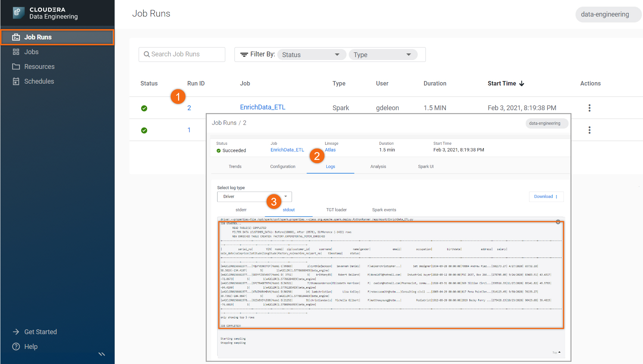This screenshot has width=643, height=364.
Task: Click the Resources folder icon
Action: [x=16, y=67]
